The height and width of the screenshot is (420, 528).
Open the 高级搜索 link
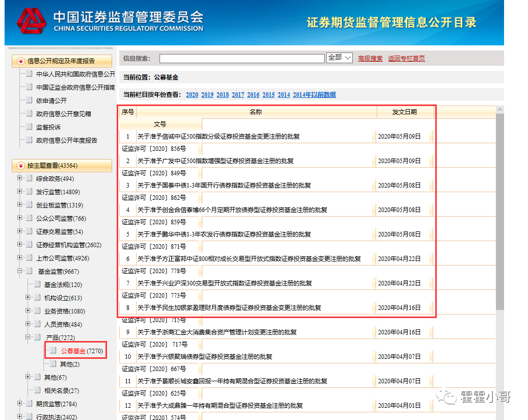tap(370, 59)
